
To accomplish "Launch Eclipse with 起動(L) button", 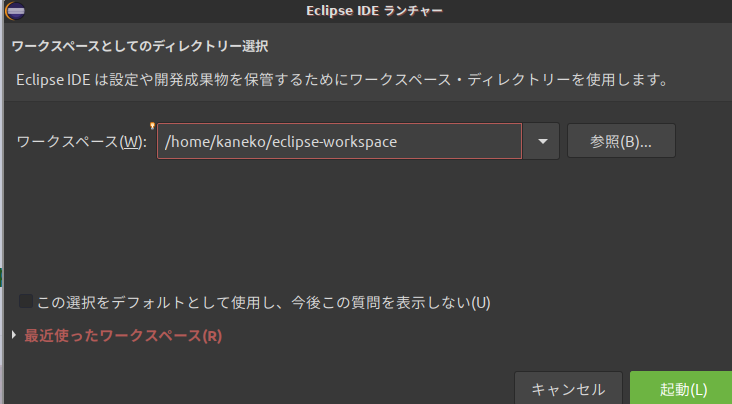I will (x=683, y=388).
